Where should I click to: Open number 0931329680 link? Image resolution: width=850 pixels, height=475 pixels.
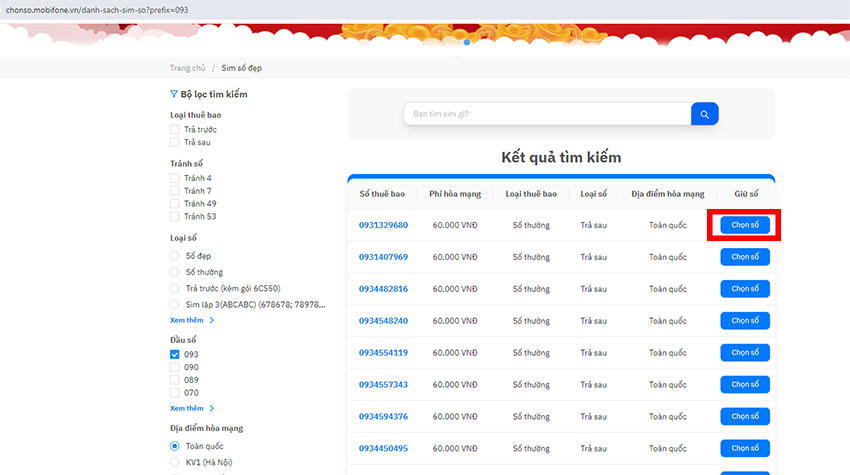(383, 225)
